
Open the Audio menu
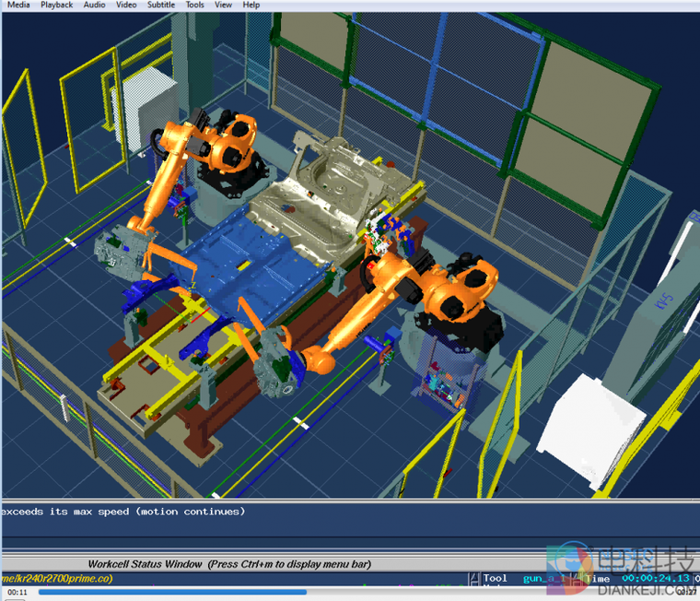[94, 5]
